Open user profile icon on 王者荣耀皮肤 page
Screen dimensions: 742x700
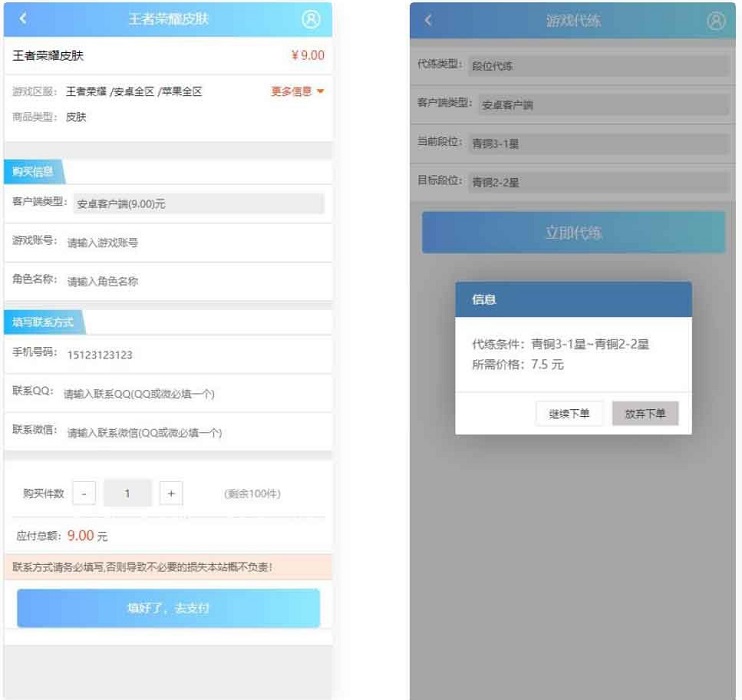pos(311,19)
